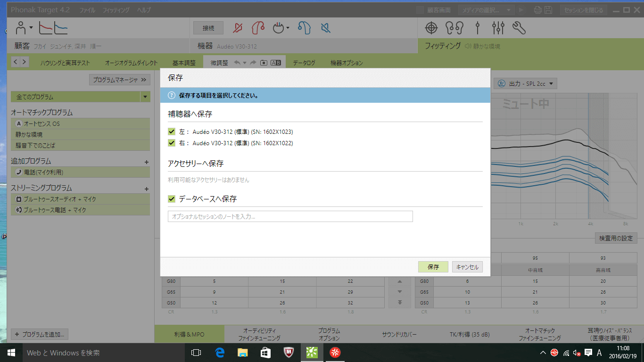Open the two ears icon
Image resolution: width=644 pixels, height=362 pixels.
(x=454, y=28)
